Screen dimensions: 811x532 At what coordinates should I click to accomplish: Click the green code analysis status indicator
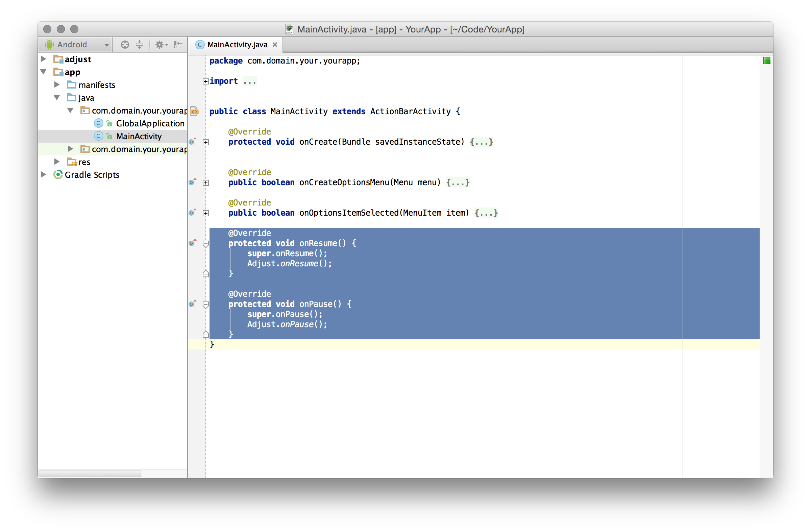(x=767, y=61)
